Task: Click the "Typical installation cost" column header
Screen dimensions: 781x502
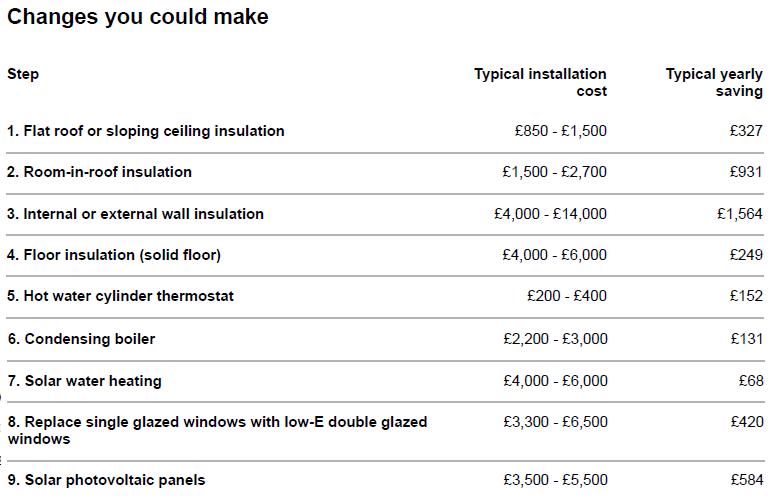Action: tap(540, 82)
